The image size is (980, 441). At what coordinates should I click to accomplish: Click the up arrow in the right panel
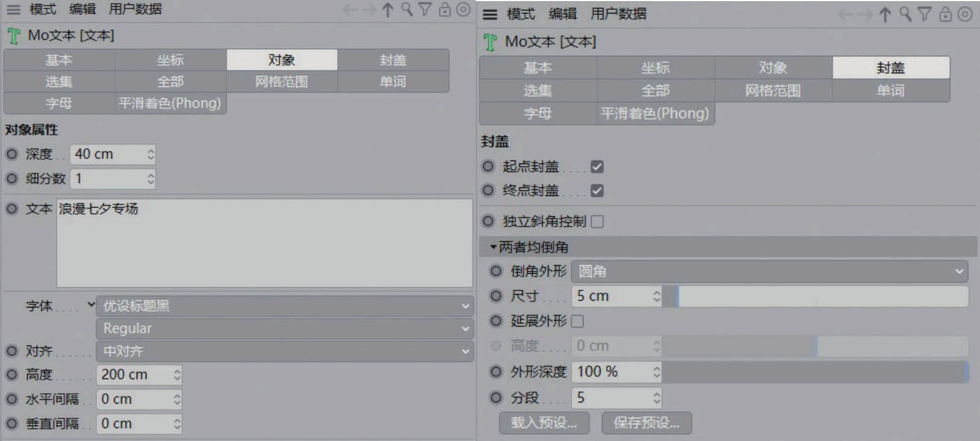pos(885,14)
